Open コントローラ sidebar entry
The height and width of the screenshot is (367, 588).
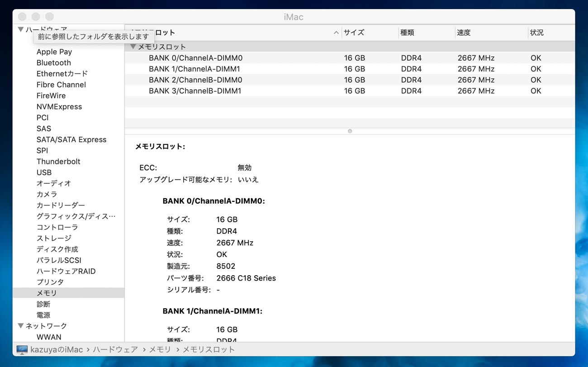click(57, 227)
